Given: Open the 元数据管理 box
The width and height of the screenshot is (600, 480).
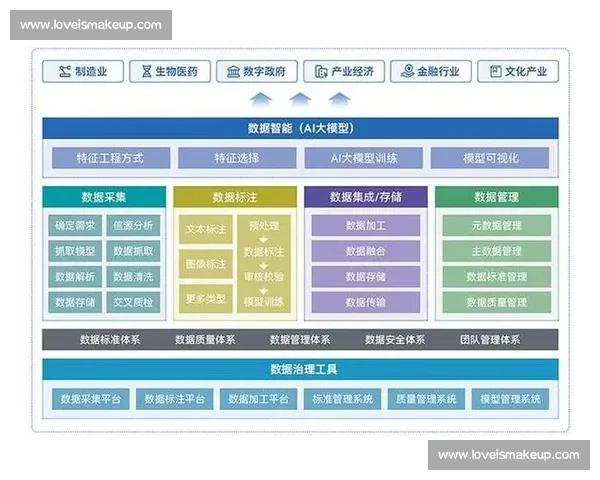Looking at the screenshot, I should [x=497, y=225].
